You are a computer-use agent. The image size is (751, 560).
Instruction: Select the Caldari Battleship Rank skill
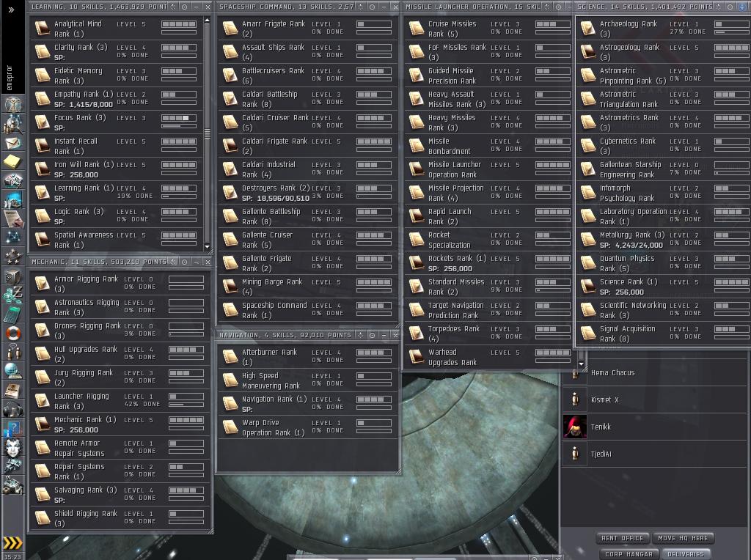(x=308, y=99)
